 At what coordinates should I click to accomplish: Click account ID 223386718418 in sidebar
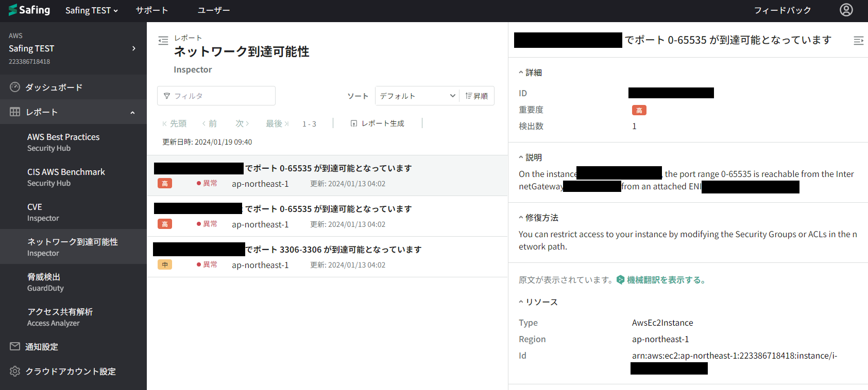coord(29,61)
